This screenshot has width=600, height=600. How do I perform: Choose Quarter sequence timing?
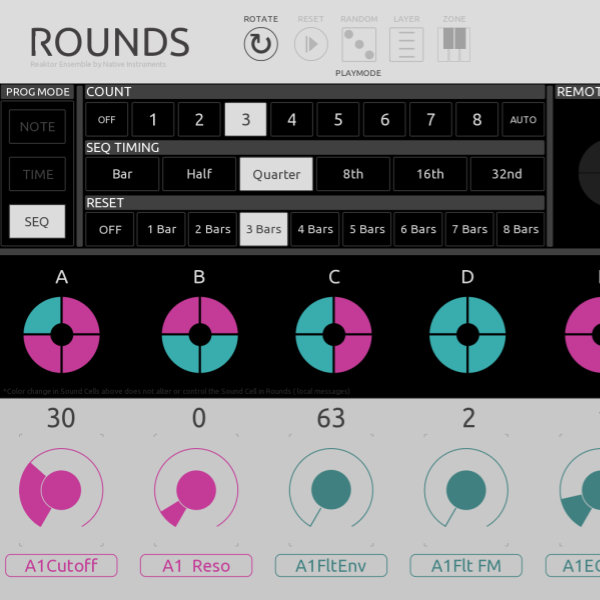(276, 174)
